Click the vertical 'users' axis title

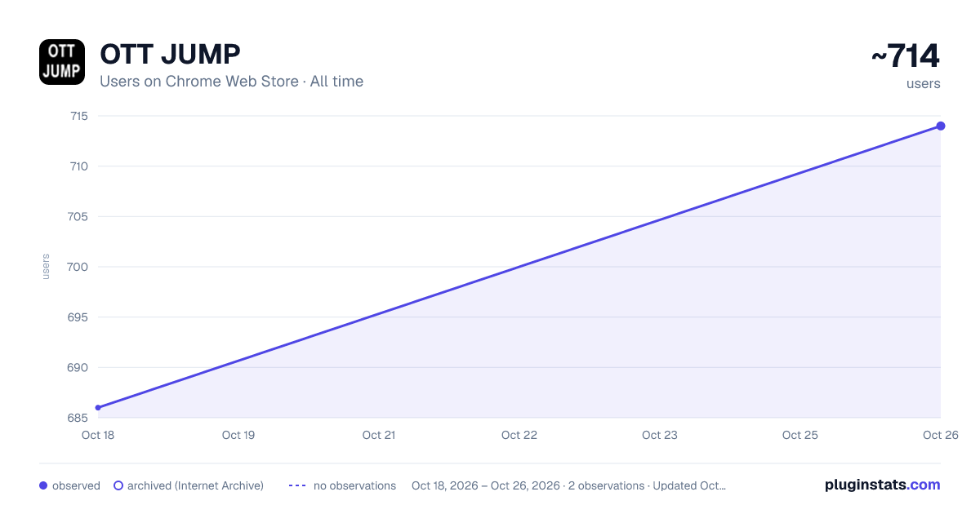click(46, 267)
